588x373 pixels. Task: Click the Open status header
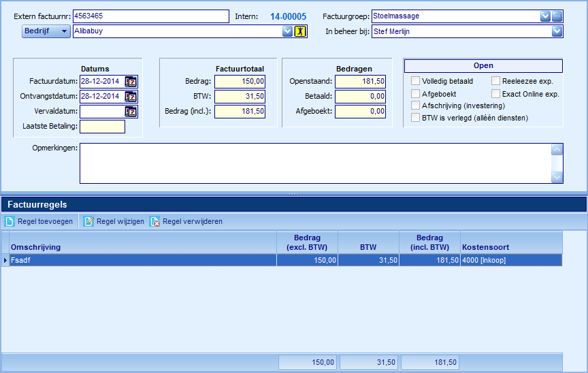[483, 65]
